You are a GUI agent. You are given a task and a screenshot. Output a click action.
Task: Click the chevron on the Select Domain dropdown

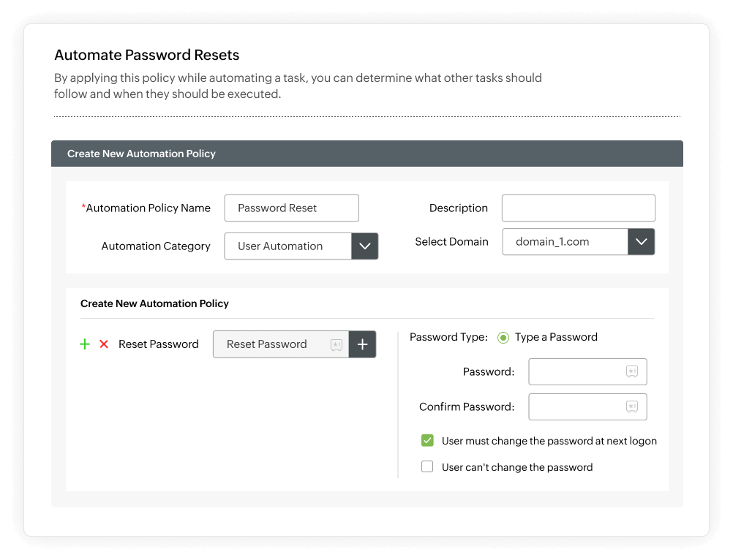(642, 241)
